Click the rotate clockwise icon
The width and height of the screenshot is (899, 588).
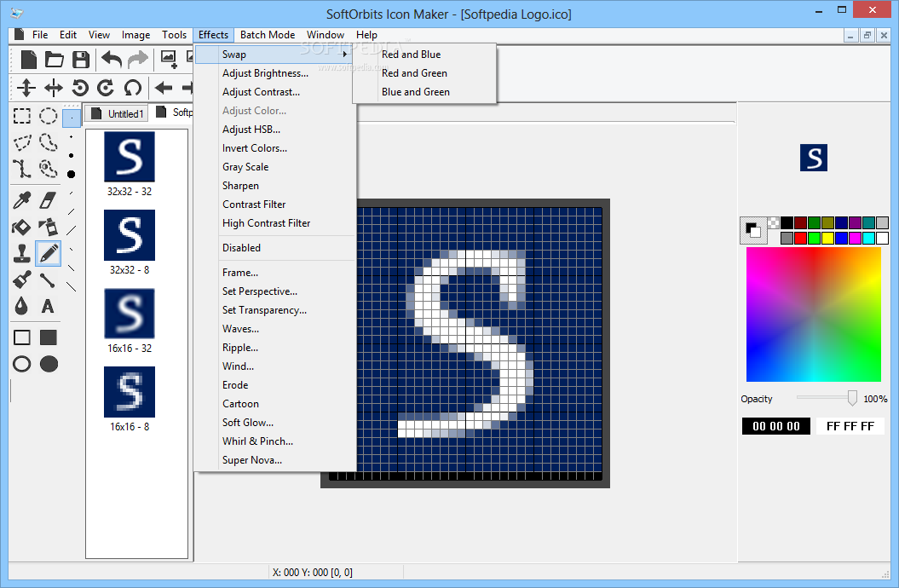106,88
